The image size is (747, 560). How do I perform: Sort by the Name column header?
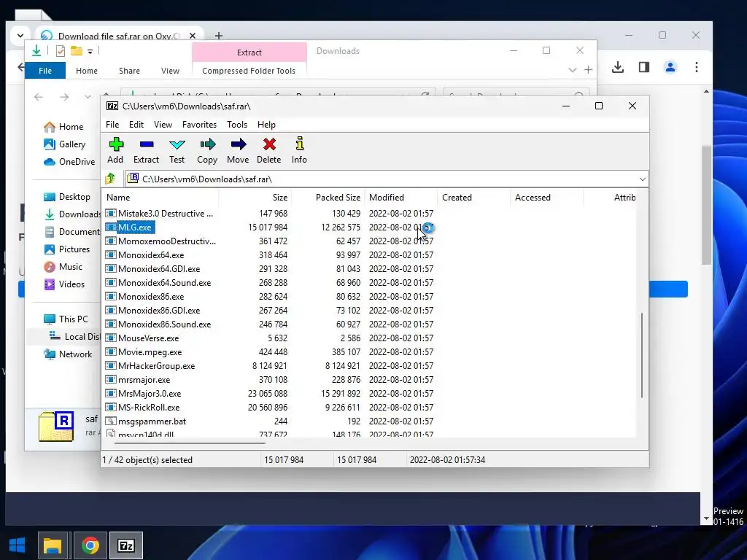coord(160,197)
